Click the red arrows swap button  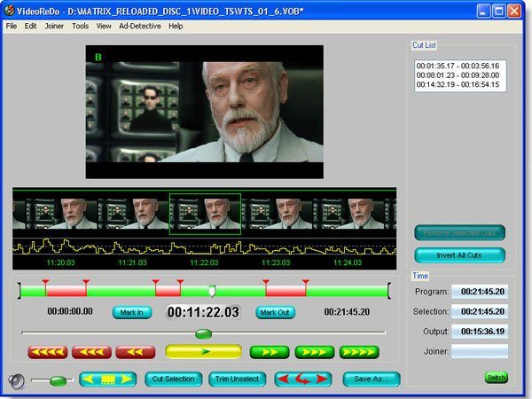(303, 379)
